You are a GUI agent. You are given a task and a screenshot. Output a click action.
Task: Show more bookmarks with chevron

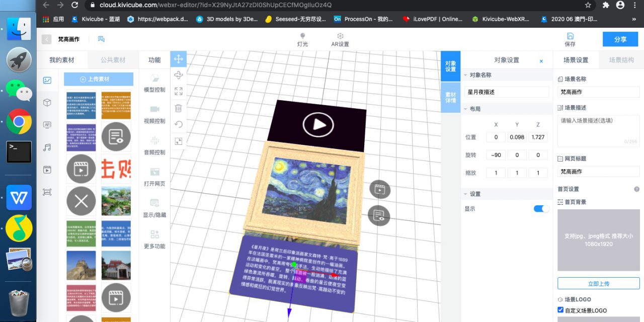(635, 19)
